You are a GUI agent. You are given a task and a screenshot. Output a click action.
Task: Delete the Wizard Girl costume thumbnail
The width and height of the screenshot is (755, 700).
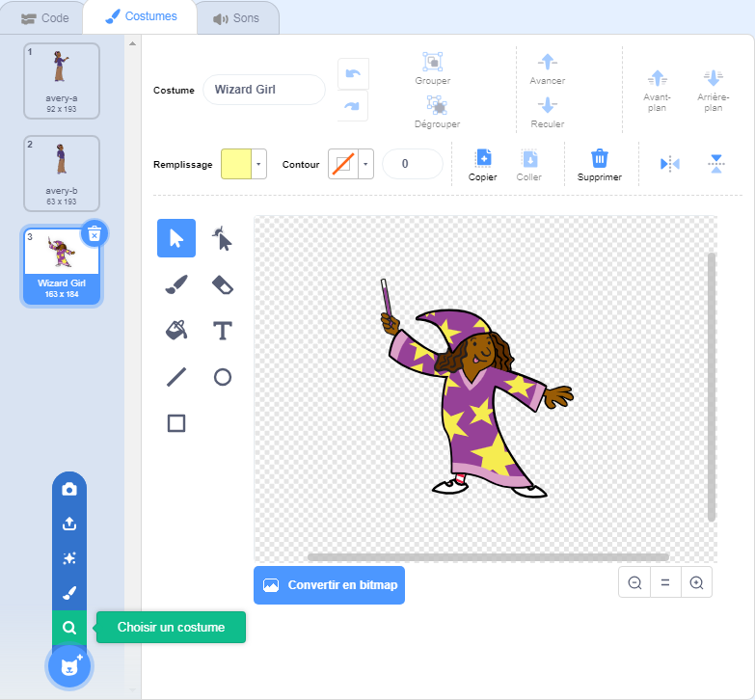click(x=94, y=232)
